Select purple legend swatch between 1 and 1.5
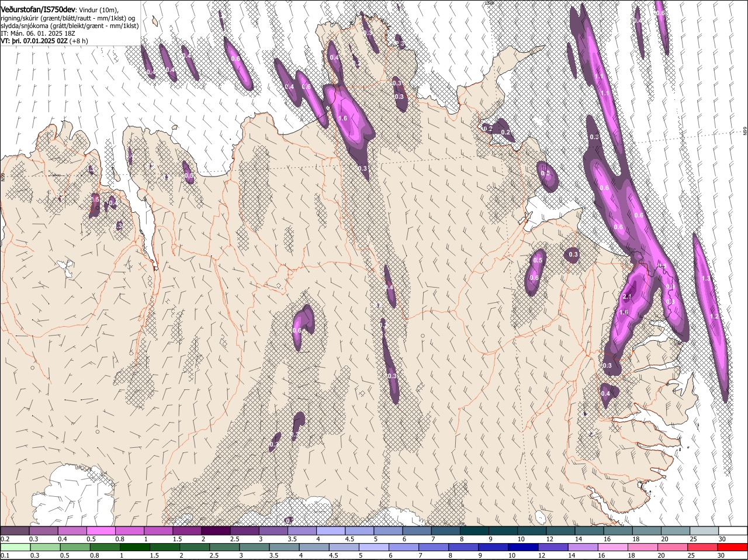This screenshot has width=748, height=560. coord(158,530)
